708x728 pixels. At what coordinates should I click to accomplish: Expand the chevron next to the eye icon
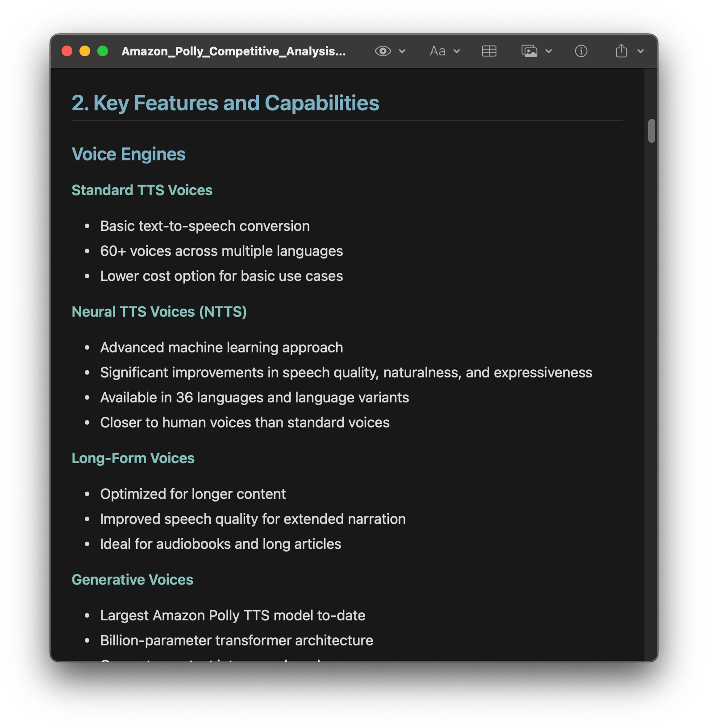(402, 51)
